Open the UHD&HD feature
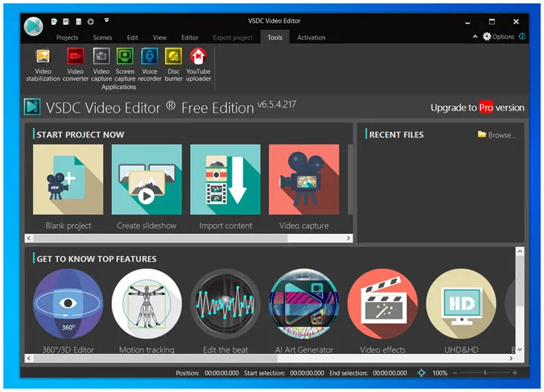This screenshot has width=544, height=392. (461, 311)
